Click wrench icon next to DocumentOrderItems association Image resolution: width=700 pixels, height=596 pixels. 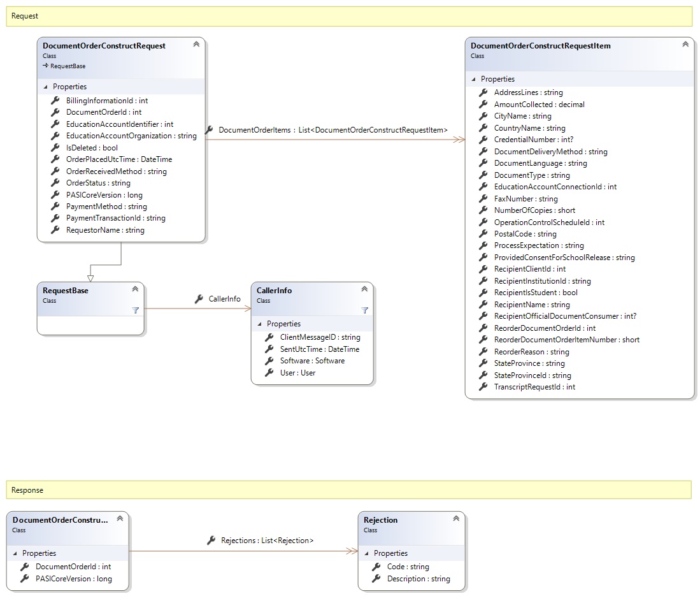[209, 130]
